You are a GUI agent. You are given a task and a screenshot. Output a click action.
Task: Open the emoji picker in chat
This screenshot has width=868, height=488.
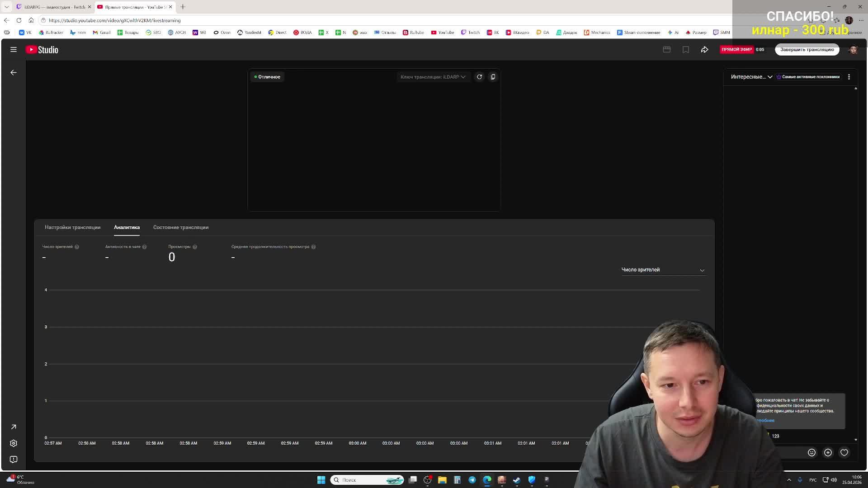tap(811, 452)
